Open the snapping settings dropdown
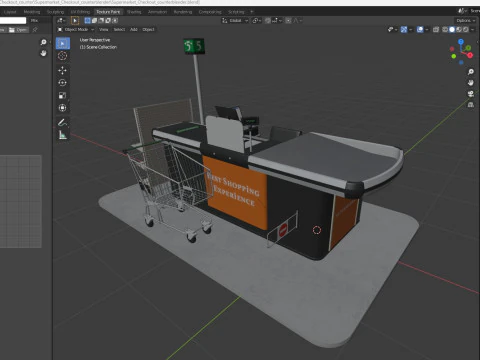The height and width of the screenshot is (360, 480). coord(277,21)
